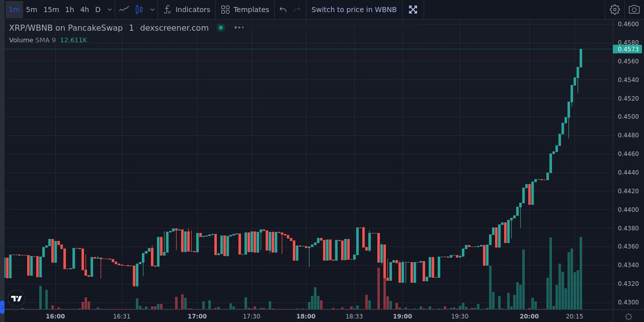Click the 20:15 time axis label
644x322 pixels.
tap(574, 316)
